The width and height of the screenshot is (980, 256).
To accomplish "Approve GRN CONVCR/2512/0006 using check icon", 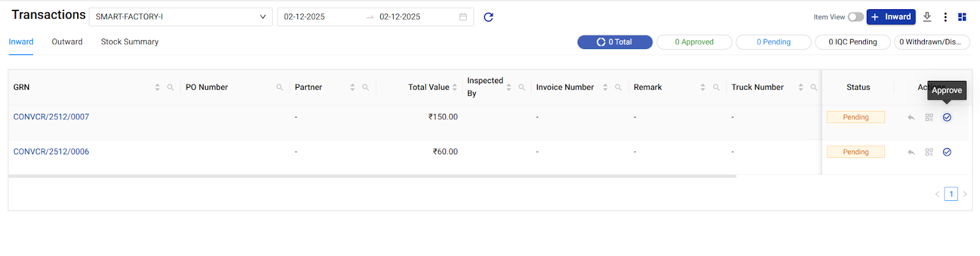I will (x=947, y=152).
